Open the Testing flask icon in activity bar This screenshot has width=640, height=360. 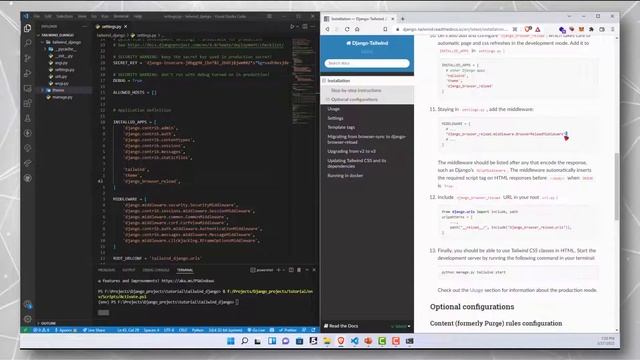pyautogui.click(x=27, y=118)
